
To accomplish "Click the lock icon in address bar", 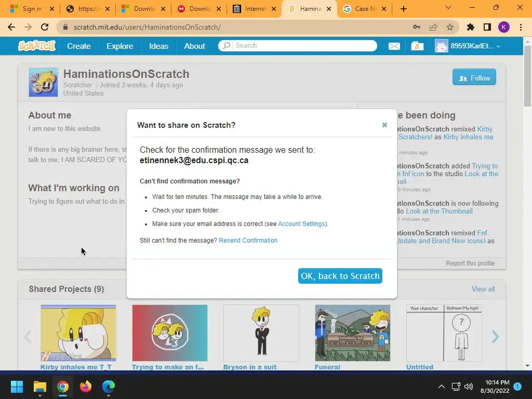I will pos(65,27).
